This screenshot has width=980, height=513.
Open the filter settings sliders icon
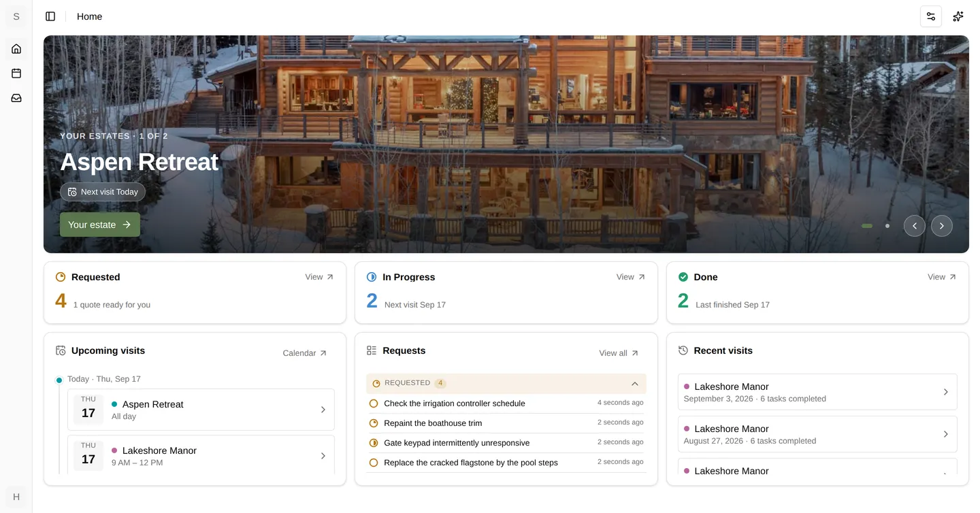[x=931, y=16]
